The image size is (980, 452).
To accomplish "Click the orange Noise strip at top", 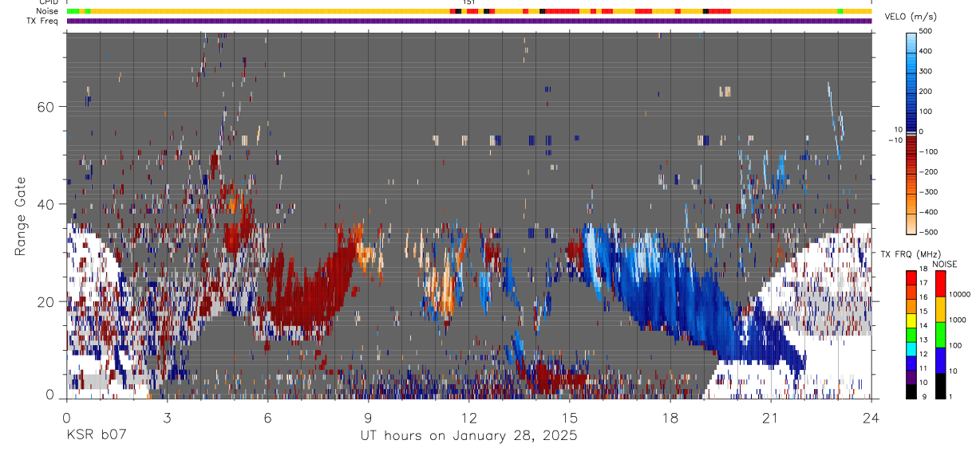I will (x=469, y=11).
